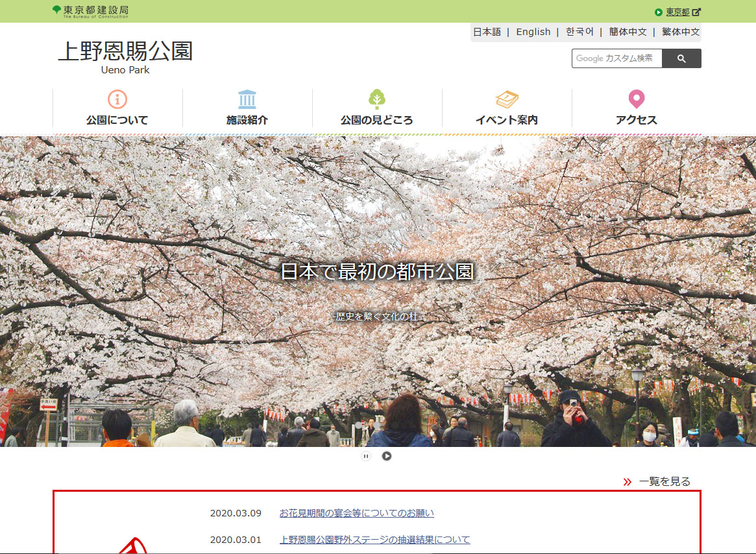Viewport: 756px width, 554px height.
Task: Choose 簡体中文 language option
Action: [x=628, y=32]
